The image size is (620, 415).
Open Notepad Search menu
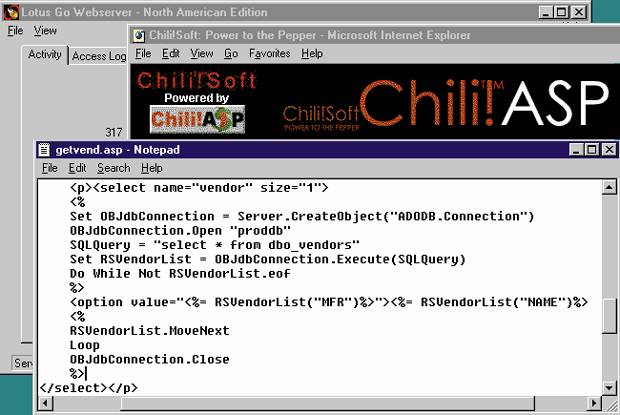click(114, 168)
